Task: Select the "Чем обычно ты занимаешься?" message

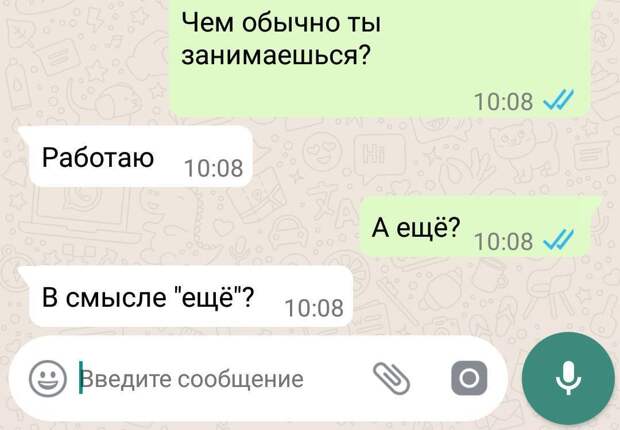Action: pos(380,57)
